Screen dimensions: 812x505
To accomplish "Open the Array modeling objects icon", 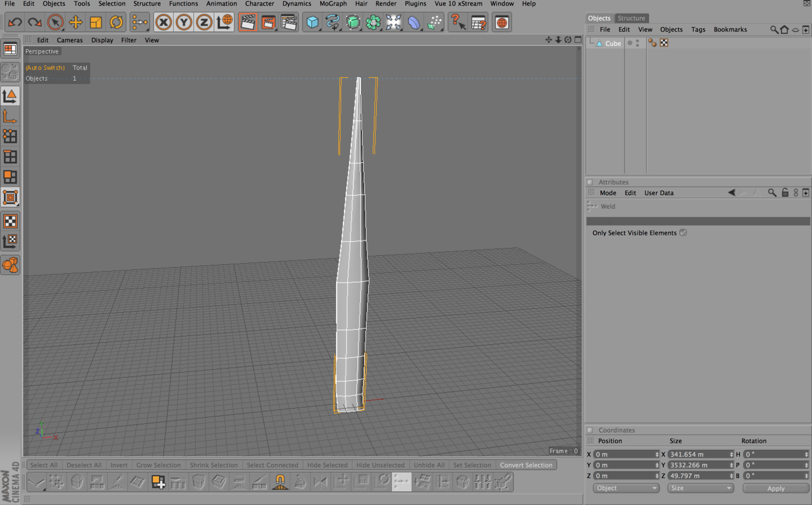I will point(374,22).
